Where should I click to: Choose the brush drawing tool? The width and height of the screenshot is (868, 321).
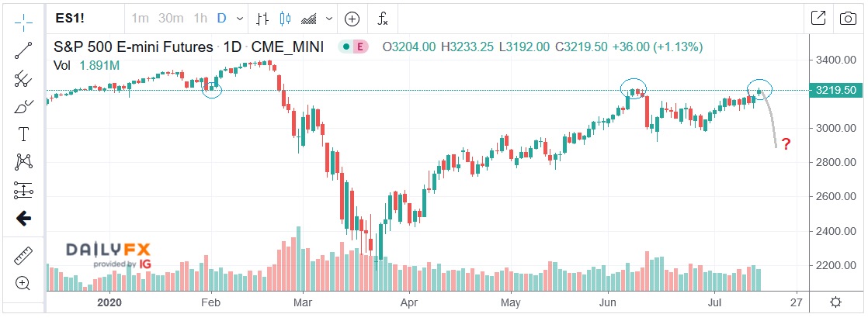point(23,106)
